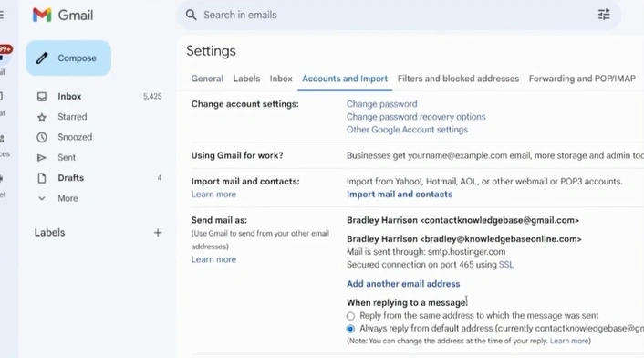
Task: Open Snoozed folder label
Action: (75, 137)
